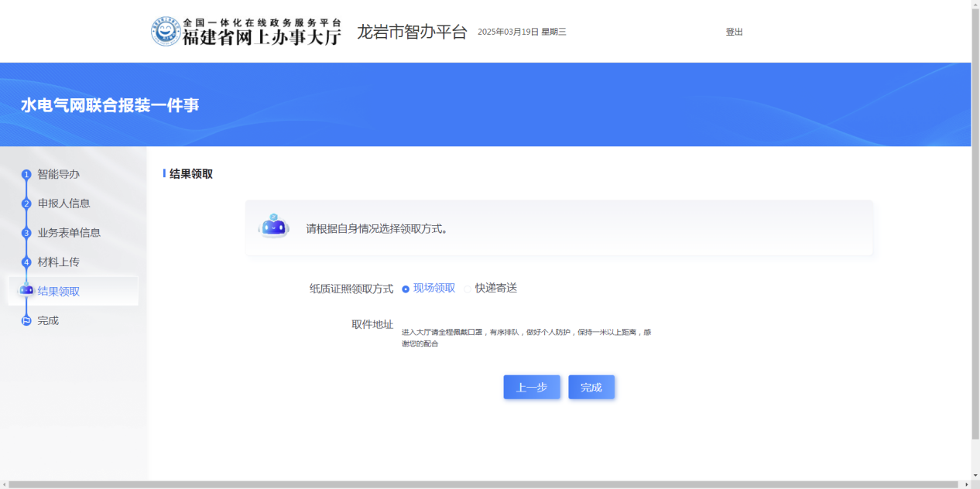The image size is (980, 489).
Task: Click the step 4 circle beside 材料上传
Action: (x=26, y=262)
